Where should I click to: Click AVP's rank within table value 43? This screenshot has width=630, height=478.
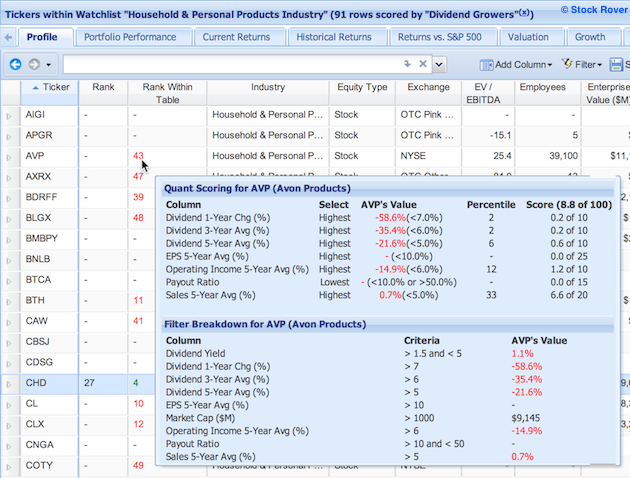138,156
